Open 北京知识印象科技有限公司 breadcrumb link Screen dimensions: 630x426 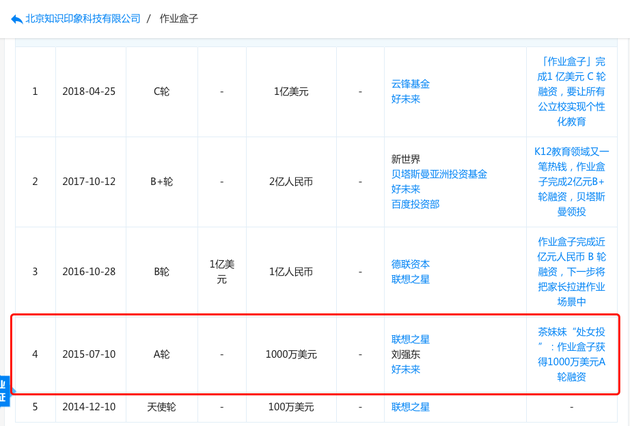coord(83,18)
